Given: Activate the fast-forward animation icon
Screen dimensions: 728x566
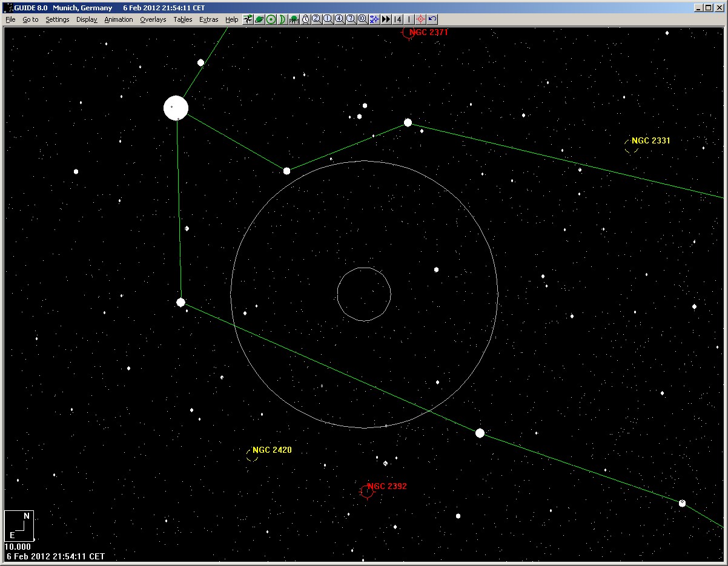Looking at the screenshot, I should (386, 19).
